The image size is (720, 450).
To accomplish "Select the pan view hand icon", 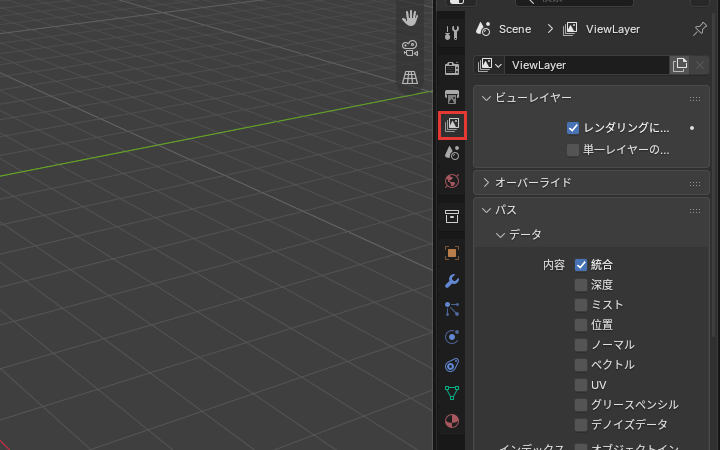I will click(x=410, y=18).
